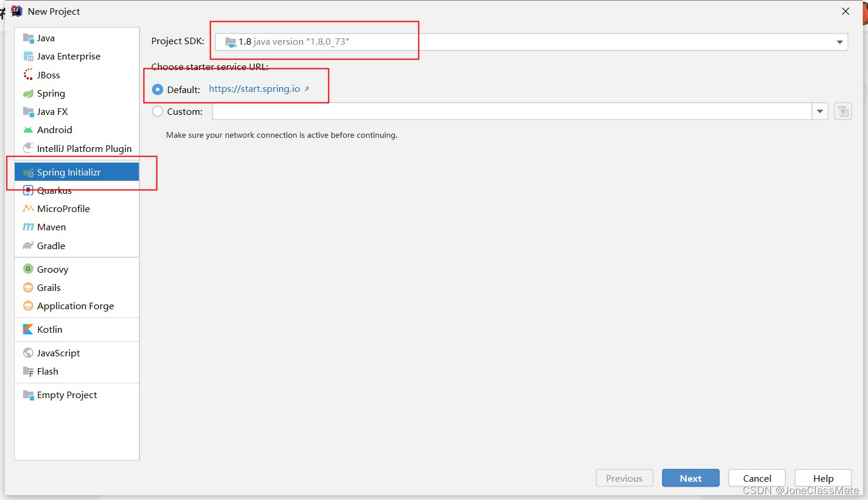The height and width of the screenshot is (500, 868).
Task: Click the Java FX folder icon
Action: coord(28,111)
